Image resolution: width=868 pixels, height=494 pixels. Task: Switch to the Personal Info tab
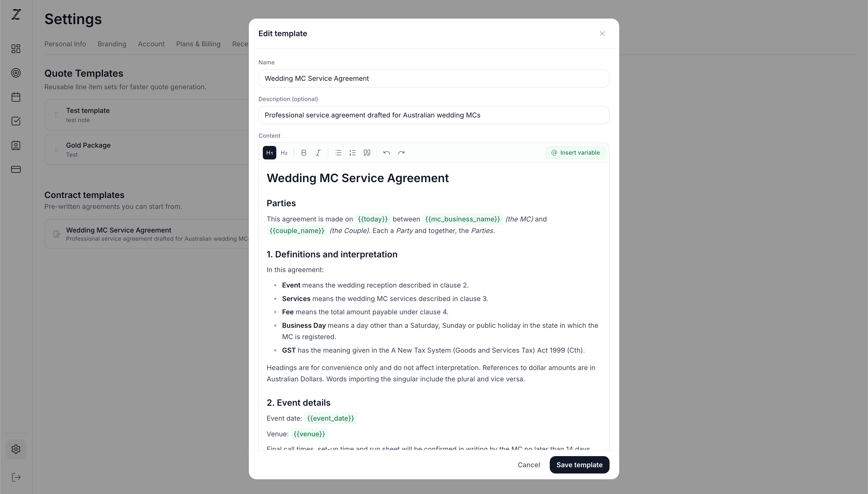point(65,44)
